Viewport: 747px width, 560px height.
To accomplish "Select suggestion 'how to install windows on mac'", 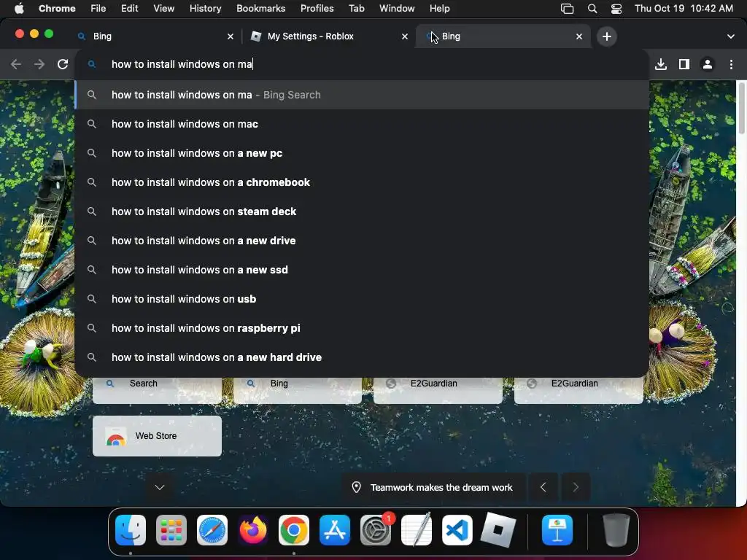I will (362, 124).
